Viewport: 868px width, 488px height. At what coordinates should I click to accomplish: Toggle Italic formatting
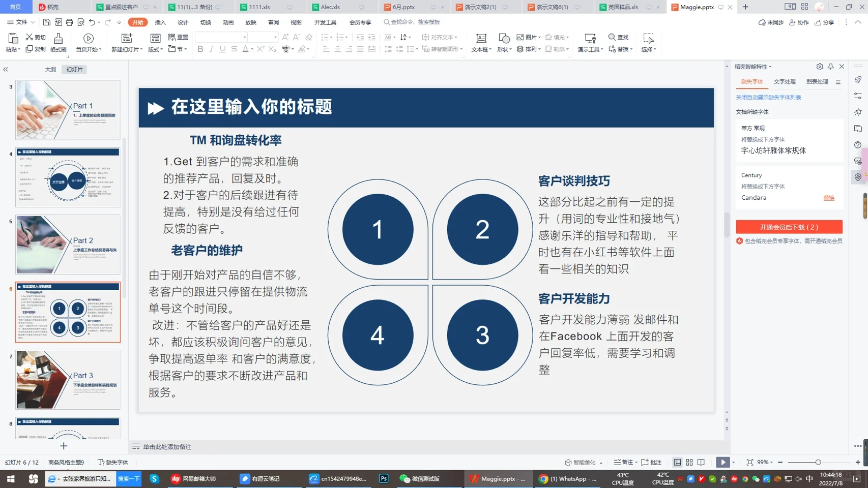coord(211,49)
